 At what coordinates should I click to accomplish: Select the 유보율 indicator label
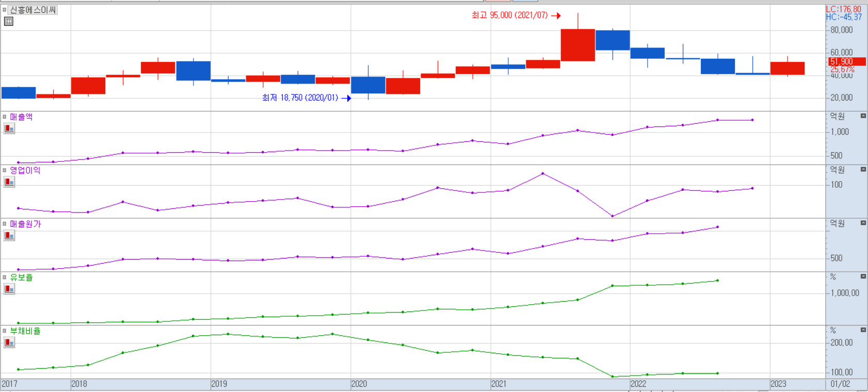[21, 277]
